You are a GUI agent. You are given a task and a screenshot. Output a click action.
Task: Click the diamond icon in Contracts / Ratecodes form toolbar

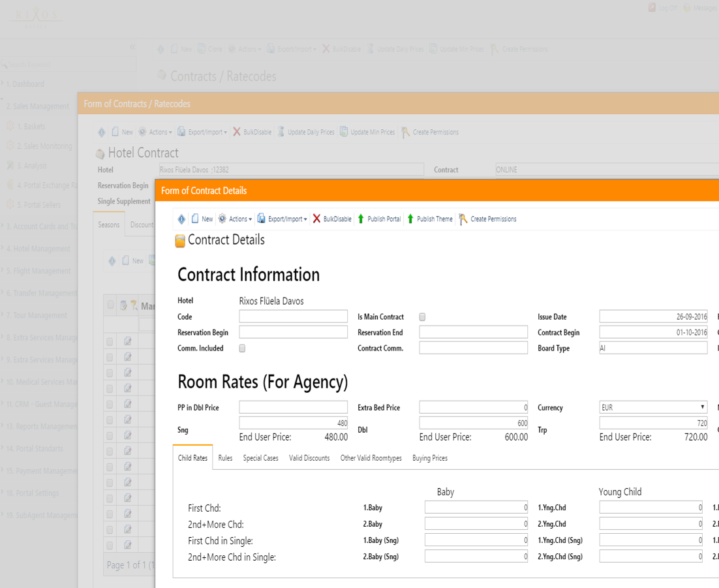tap(101, 132)
